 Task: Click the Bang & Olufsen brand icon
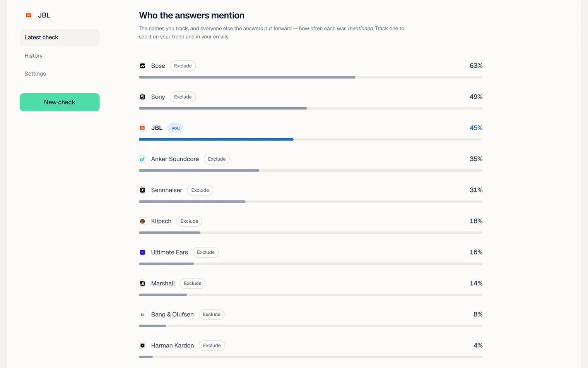coord(142,315)
